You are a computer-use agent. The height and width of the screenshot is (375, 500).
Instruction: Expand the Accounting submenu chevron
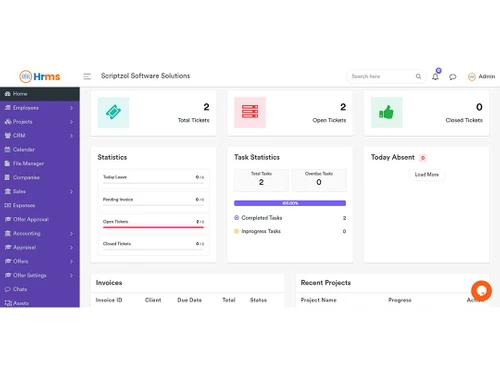[x=71, y=233]
